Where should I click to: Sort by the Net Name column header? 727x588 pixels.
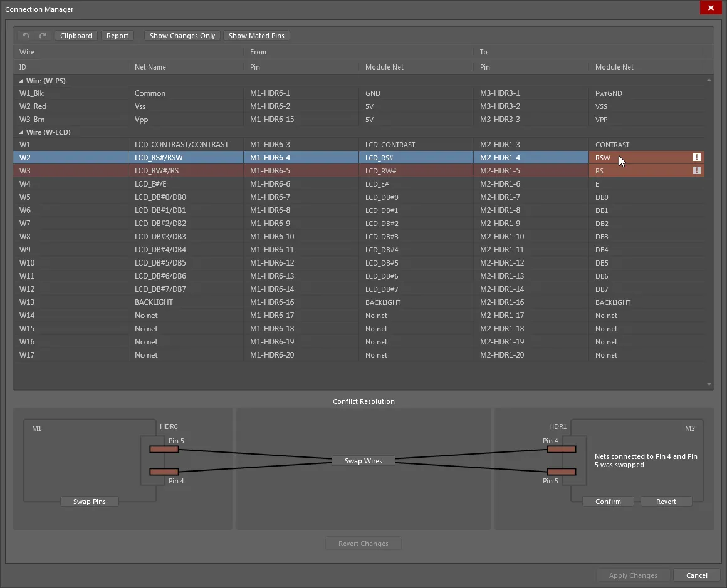point(186,67)
